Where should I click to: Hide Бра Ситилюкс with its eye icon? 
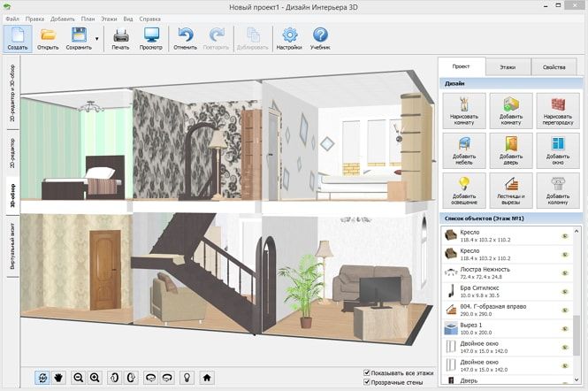[x=565, y=292]
